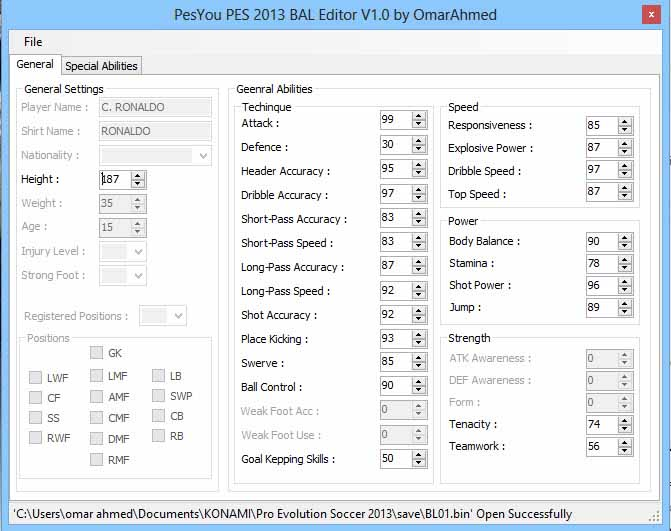This screenshot has width=671, height=531.
Task: Toggle the RB position checkbox
Action: pos(158,436)
